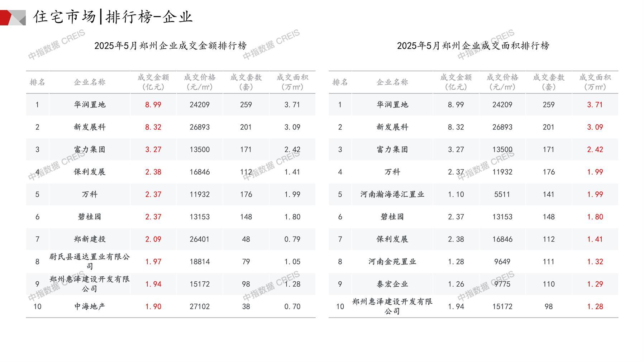
Task: Click 河南瀚海港汇置业 in the right table
Action: (x=392, y=194)
